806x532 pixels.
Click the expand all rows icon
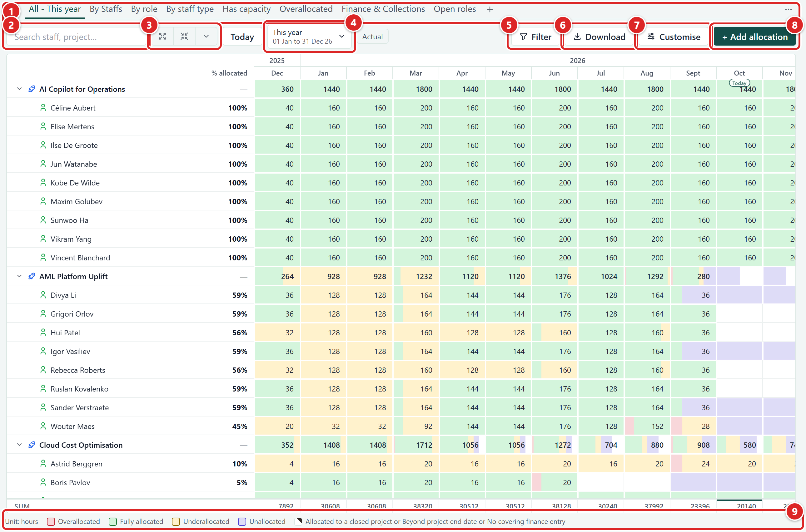click(162, 37)
